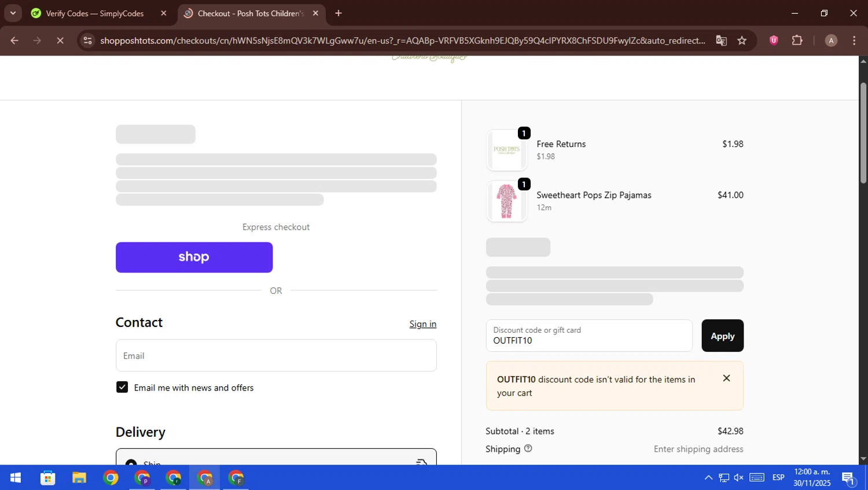Viewport: 868px width, 490px height.
Task: Close the Verify Codes — SimplyCodes tab
Action: (164, 13)
